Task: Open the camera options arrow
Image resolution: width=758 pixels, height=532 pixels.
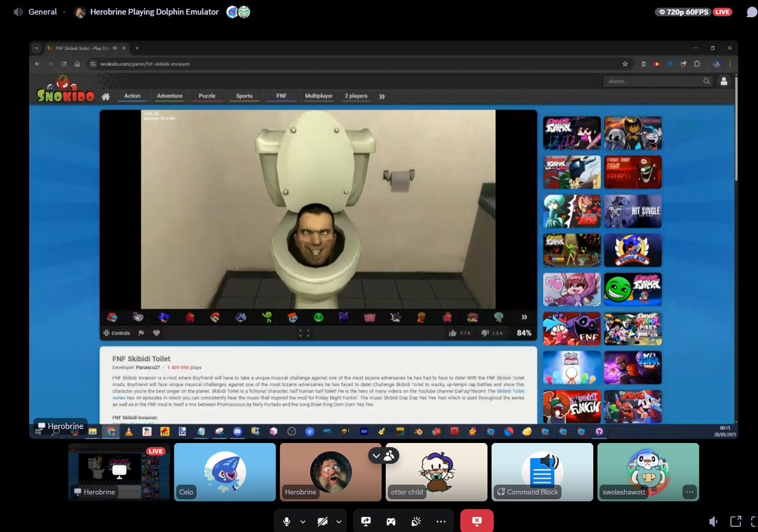Action: tap(339, 522)
